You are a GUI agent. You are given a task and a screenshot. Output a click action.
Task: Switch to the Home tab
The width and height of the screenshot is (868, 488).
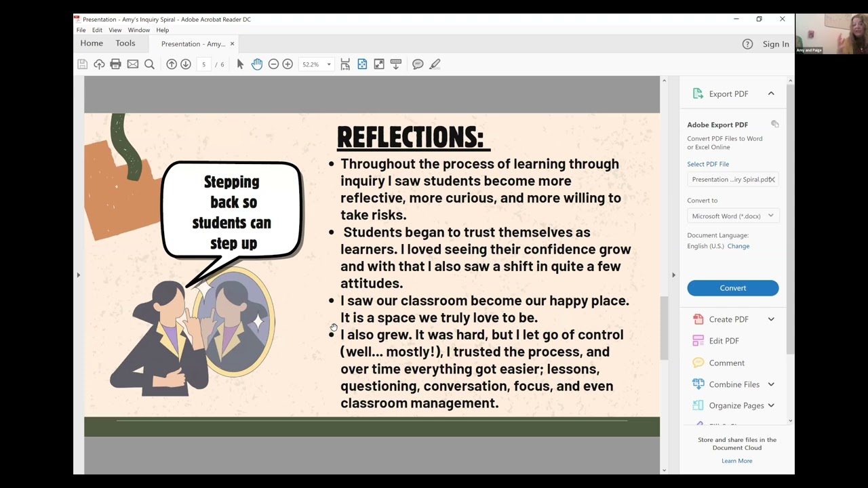92,43
